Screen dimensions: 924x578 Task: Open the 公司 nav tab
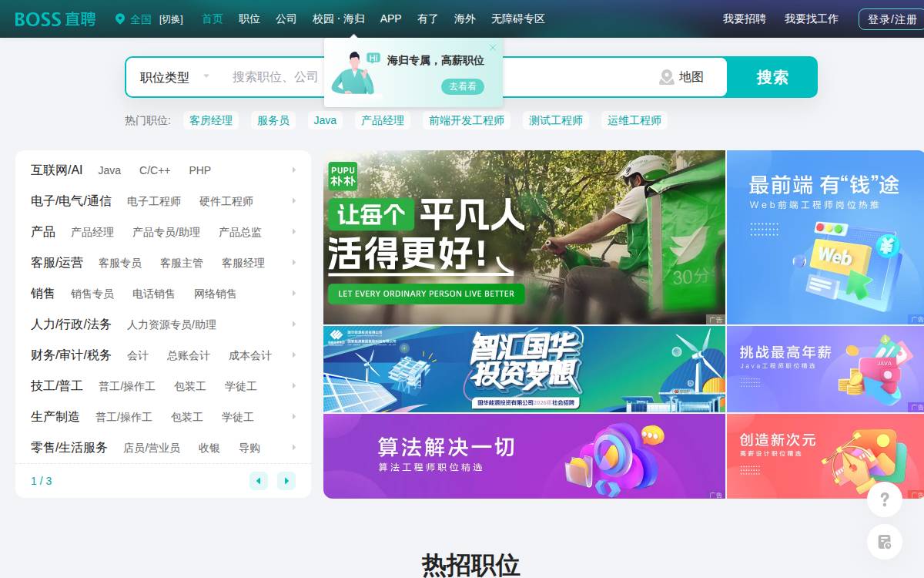point(286,18)
